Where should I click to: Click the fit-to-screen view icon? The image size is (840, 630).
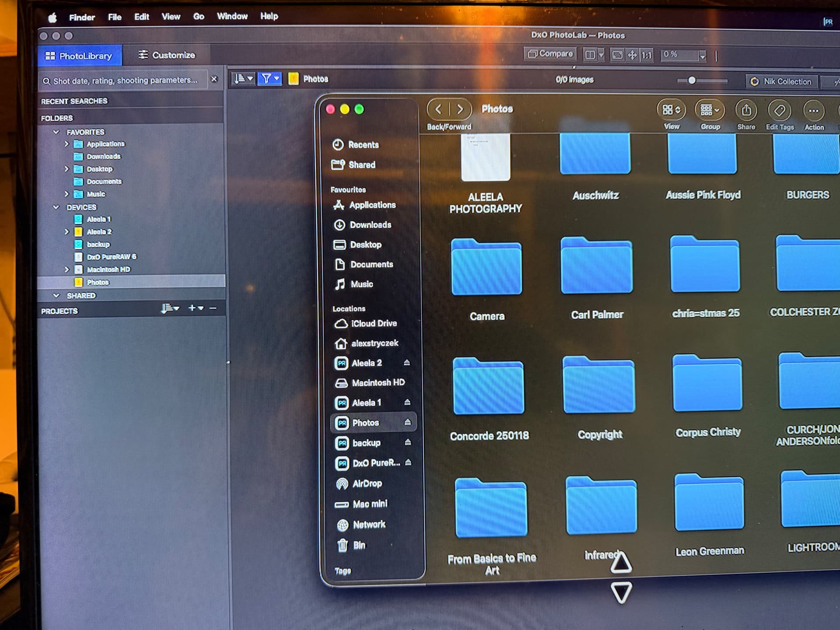[617, 55]
